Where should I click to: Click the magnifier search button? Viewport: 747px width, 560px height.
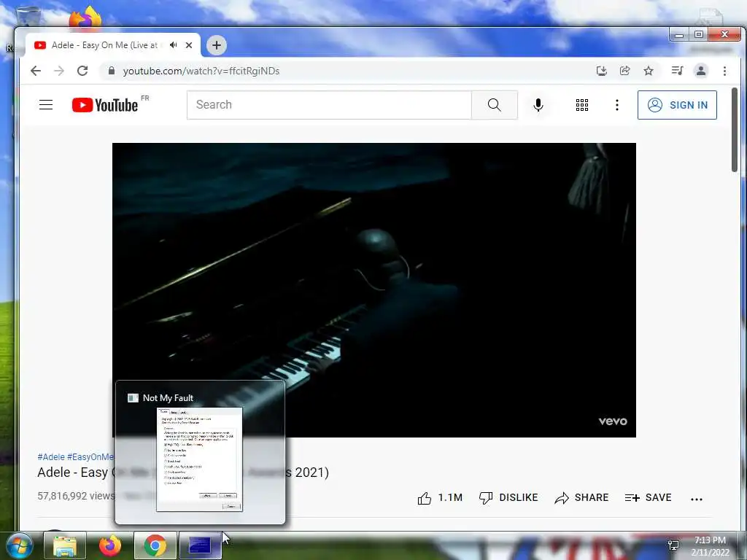[x=495, y=105]
